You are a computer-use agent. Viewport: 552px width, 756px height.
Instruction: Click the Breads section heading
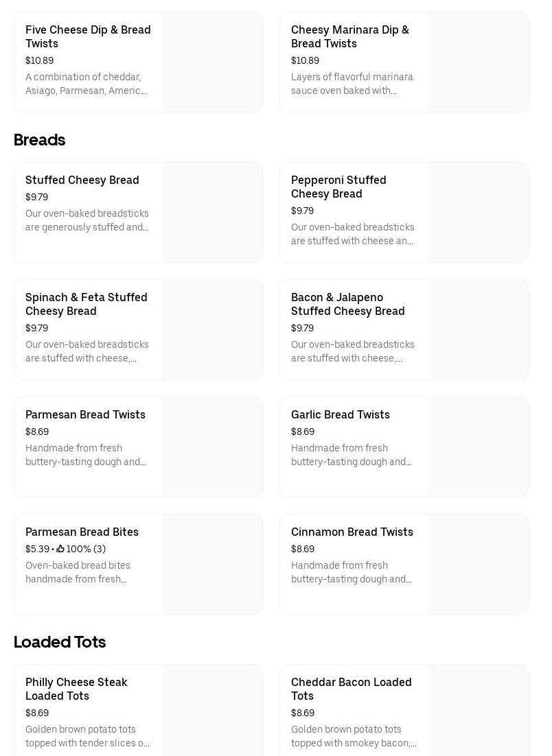click(40, 140)
